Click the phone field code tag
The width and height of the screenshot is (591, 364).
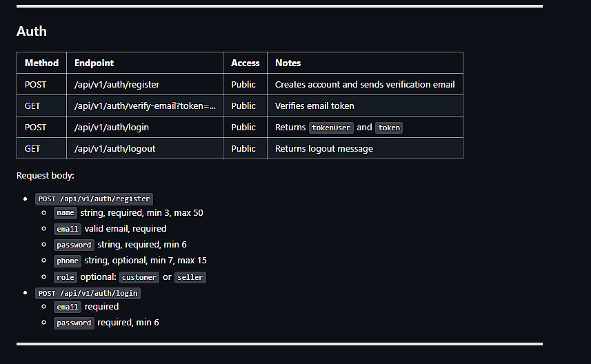[x=68, y=261]
